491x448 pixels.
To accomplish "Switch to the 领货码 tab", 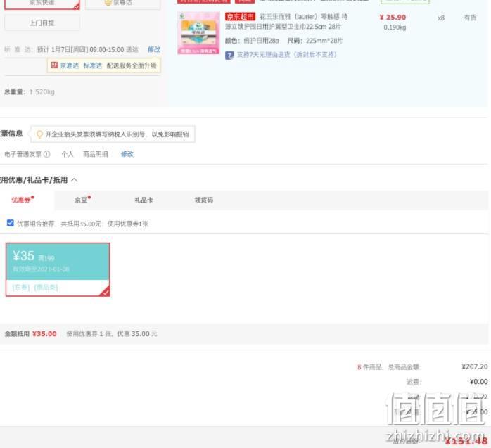I will (204, 200).
